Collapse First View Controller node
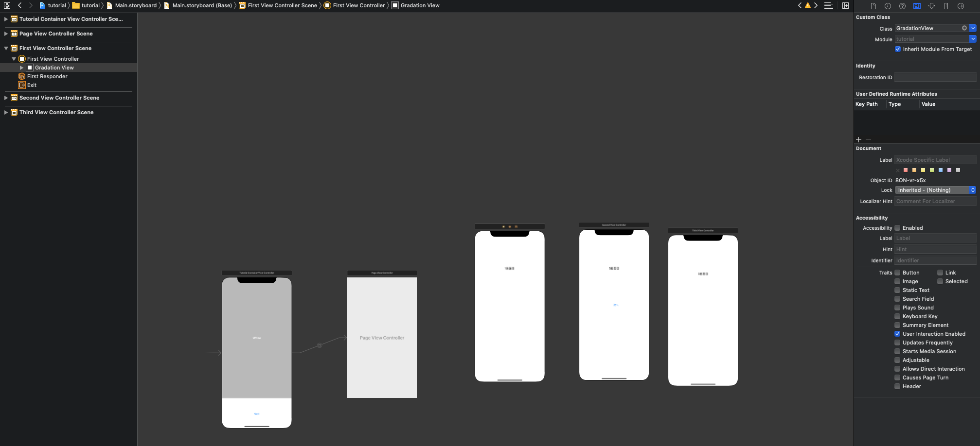This screenshot has width=980, height=446. [14, 59]
